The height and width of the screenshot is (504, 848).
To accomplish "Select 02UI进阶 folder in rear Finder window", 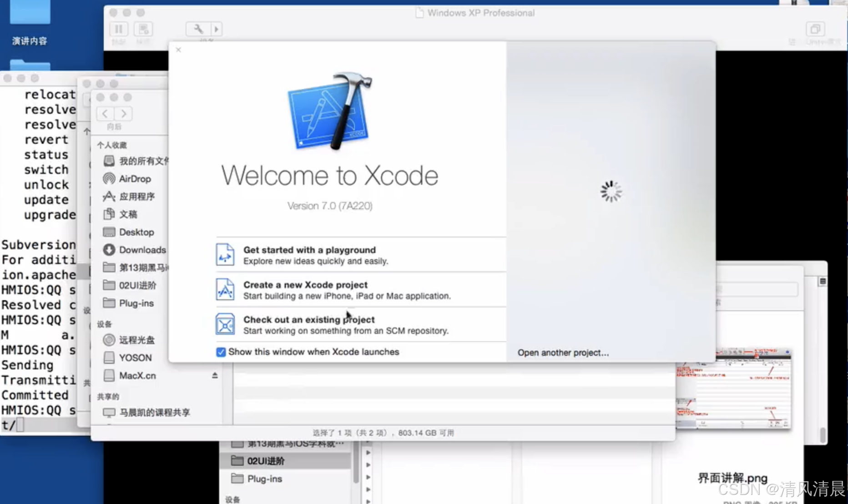I will (x=287, y=461).
